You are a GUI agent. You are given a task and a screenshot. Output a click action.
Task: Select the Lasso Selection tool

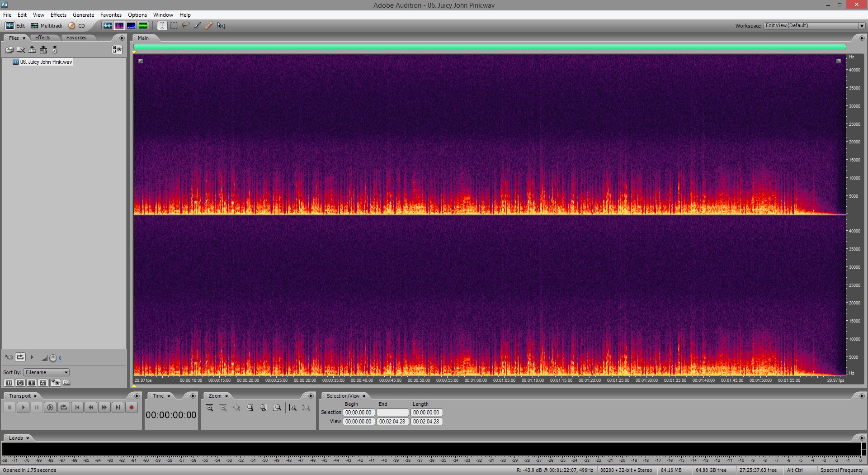pos(186,26)
